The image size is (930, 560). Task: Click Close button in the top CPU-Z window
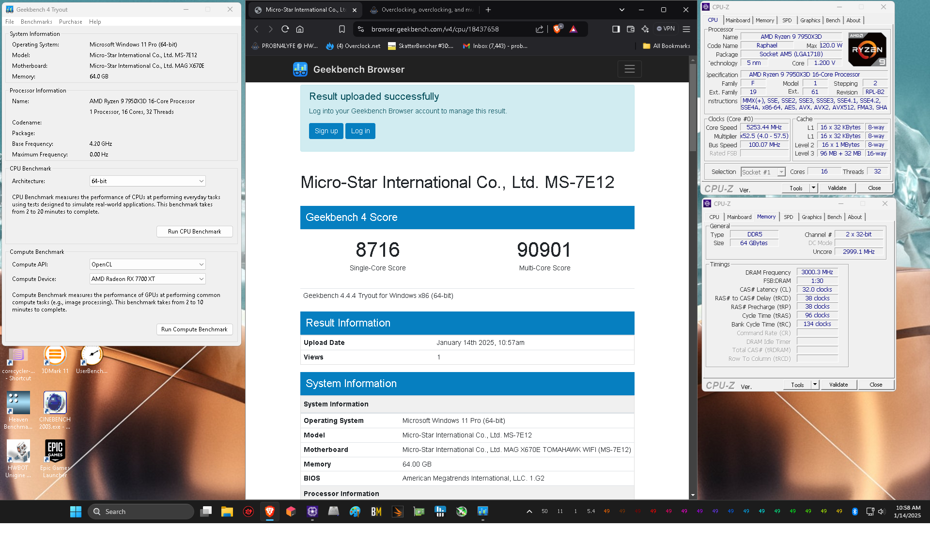pos(874,188)
